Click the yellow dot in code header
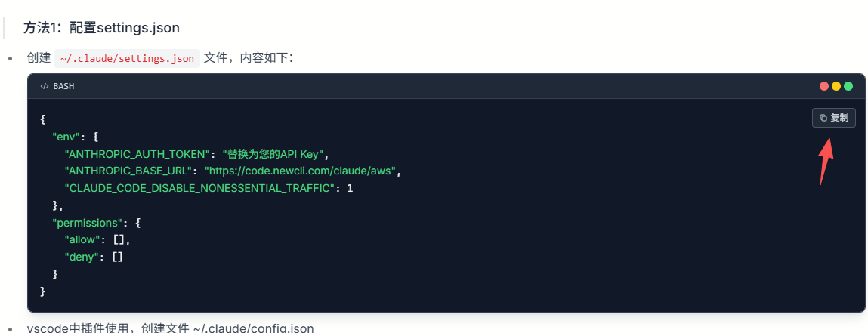Viewport: 868px width, 333px height. (x=836, y=86)
